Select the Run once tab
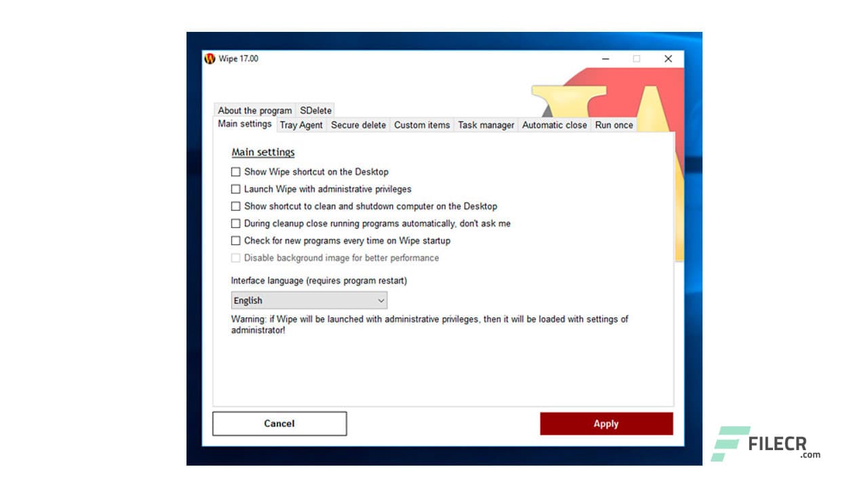868x488 pixels. 613,125
